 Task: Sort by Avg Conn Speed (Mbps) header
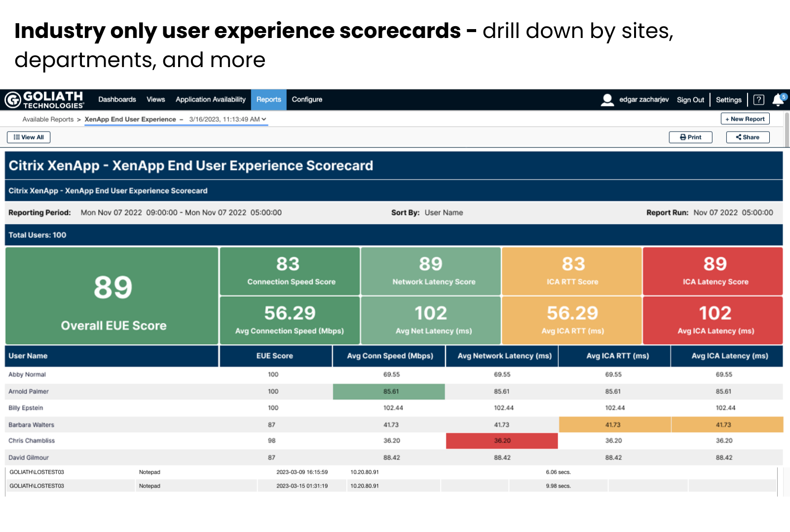[389, 356]
